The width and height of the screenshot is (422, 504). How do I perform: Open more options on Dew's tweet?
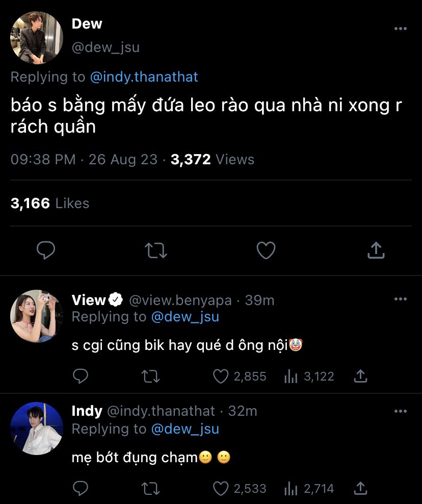pos(401,29)
